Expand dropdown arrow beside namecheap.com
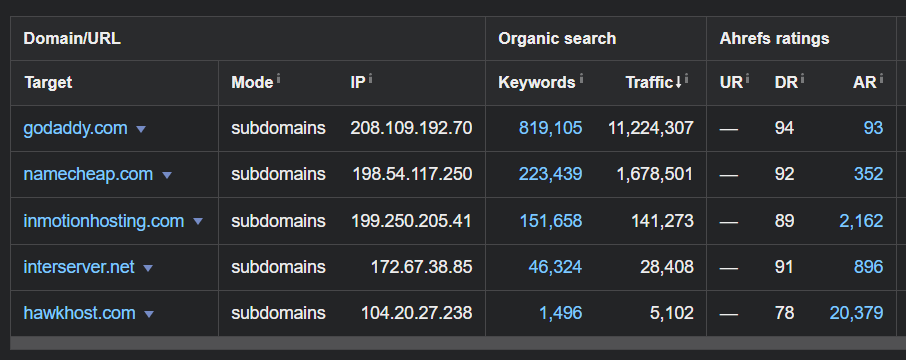Viewport: 906px width, 360px height. (x=166, y=175)
